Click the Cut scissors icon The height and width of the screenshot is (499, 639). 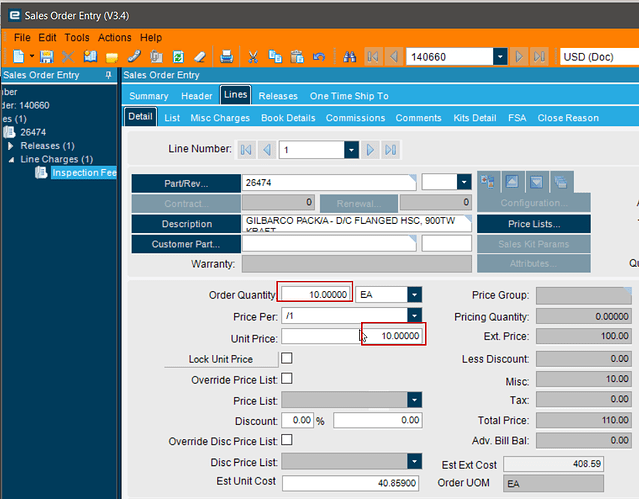tap(253, 57)
